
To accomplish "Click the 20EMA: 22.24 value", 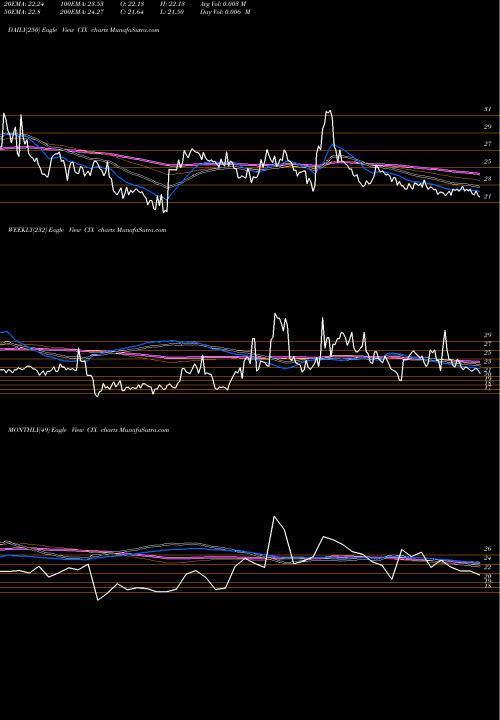I will [x=24, y=4].
